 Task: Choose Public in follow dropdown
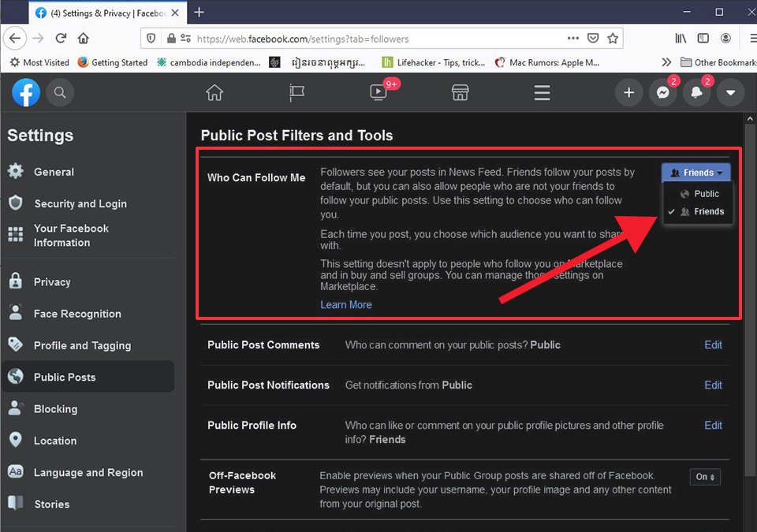tap(698, 194)
